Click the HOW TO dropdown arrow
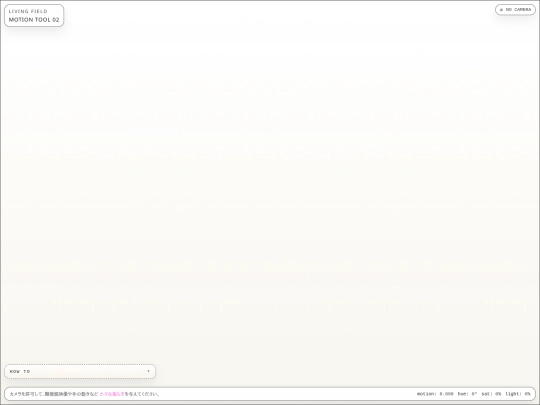The width and height of the screenshot is (540, 405). tap(148, 371)
